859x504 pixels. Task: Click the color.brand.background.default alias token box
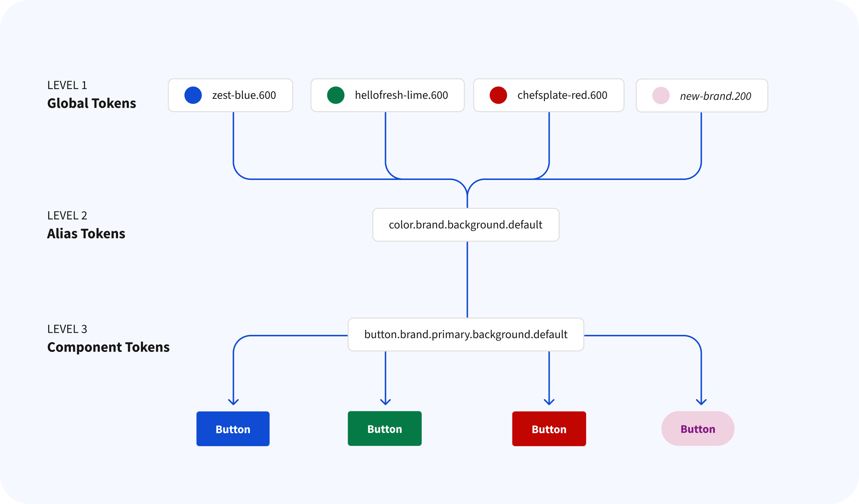pyautogui.click(x=466, y=225)
